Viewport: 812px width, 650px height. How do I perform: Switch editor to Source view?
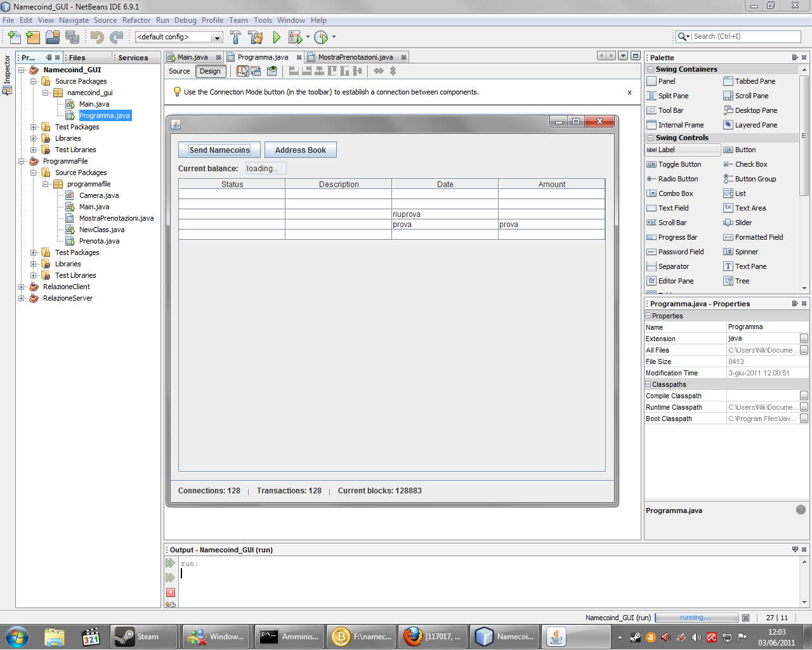pyautogui.click(x=179, y=71)
